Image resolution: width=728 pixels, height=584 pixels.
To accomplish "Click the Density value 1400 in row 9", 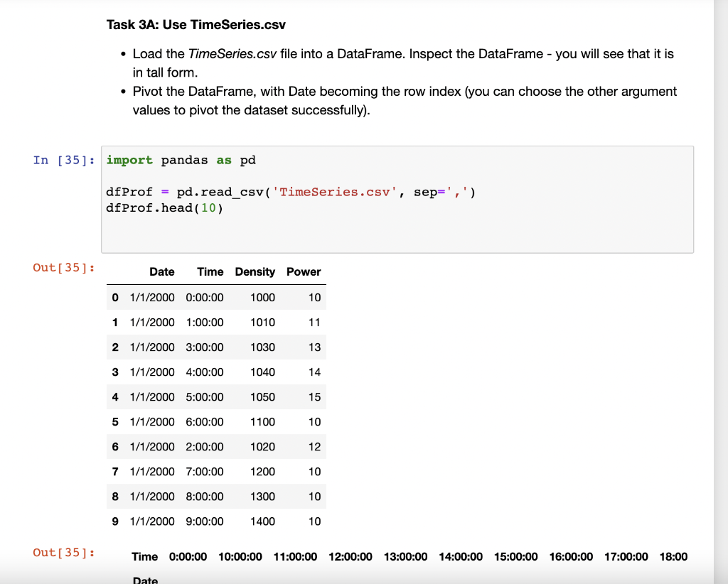I will tap(263, 521).
